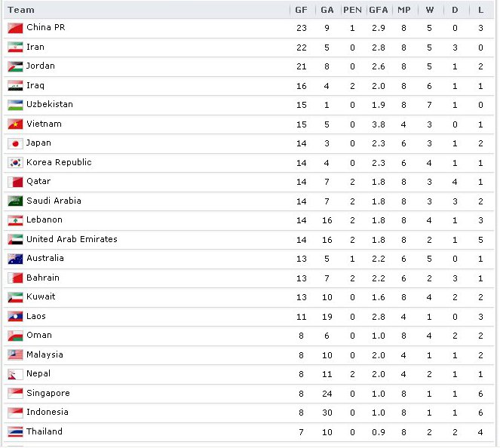Click the Team column header
500x448 pixels.
21,10
